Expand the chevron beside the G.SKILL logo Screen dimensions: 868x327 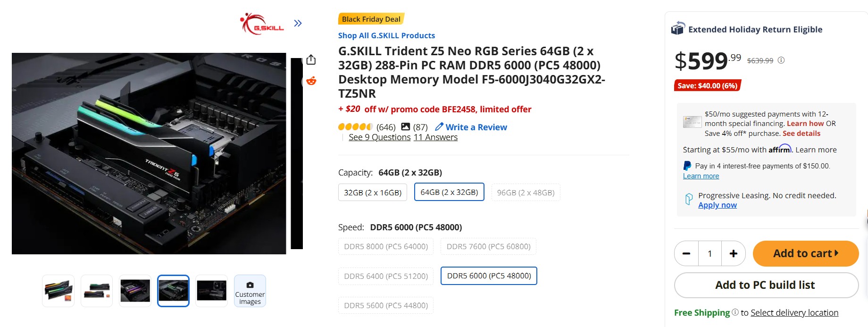(298, 22)
